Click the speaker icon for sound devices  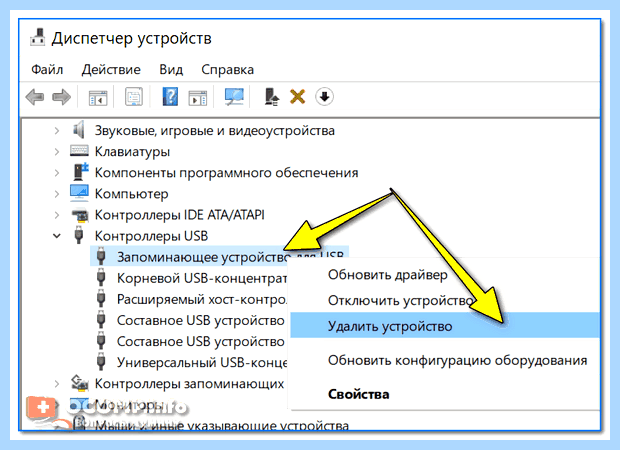point(79,130)
